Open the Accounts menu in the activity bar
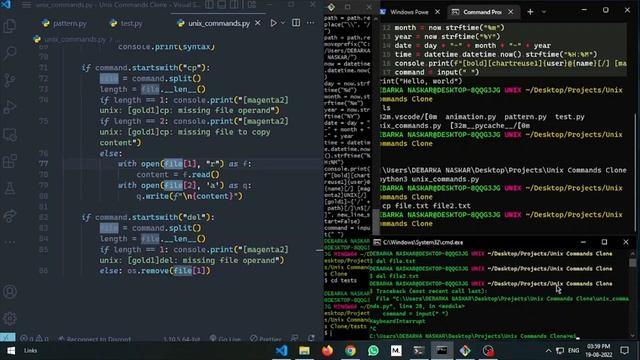The width and height of the screenshot is (640, 360). click(10, 292)
